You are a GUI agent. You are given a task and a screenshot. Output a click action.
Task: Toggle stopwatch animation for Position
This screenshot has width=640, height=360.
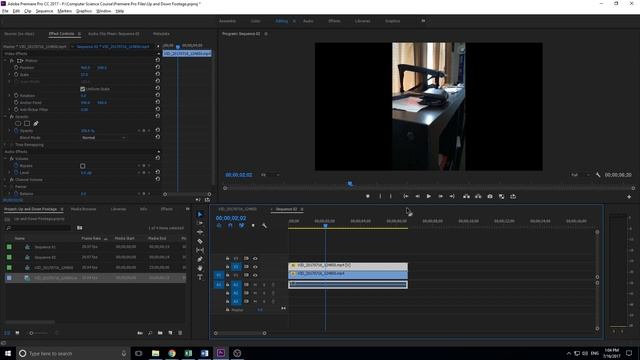pos(16,67)
